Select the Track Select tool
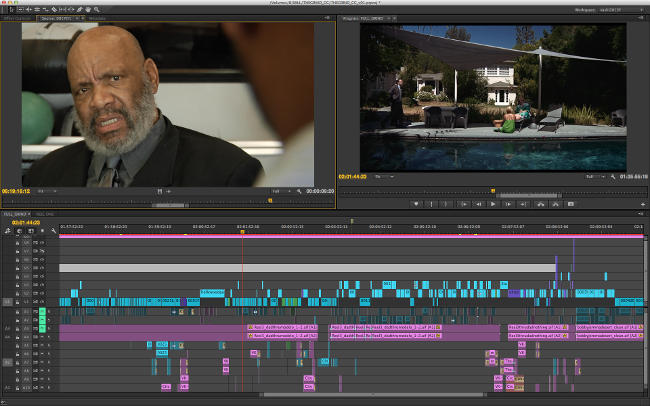Viewport: 650px width, 406px height. point(20,9)
